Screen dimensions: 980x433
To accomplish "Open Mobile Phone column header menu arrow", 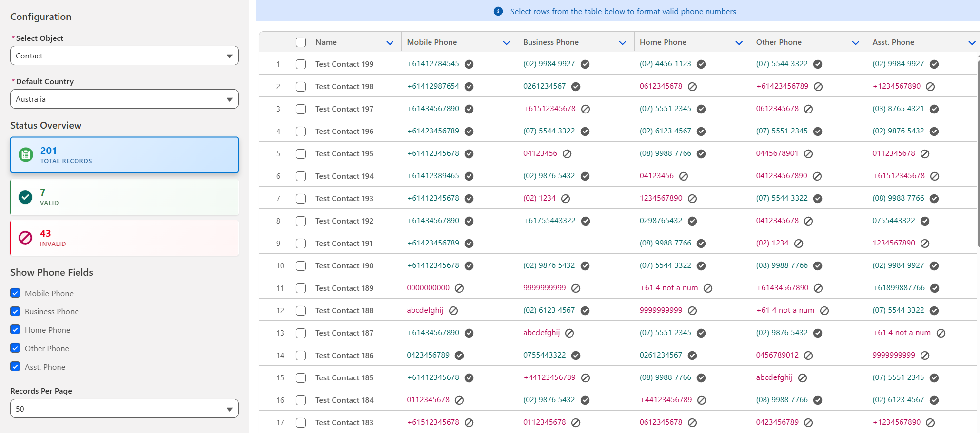I will tap(507, 43).
